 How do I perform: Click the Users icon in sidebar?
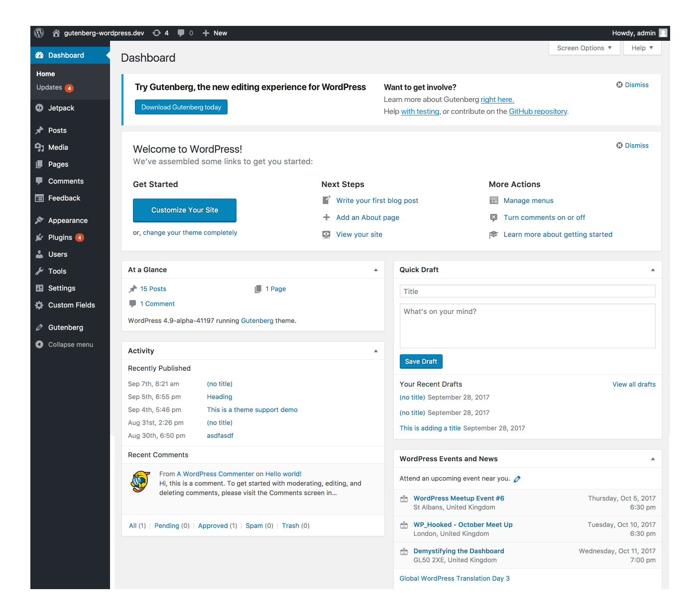(39, 254)
